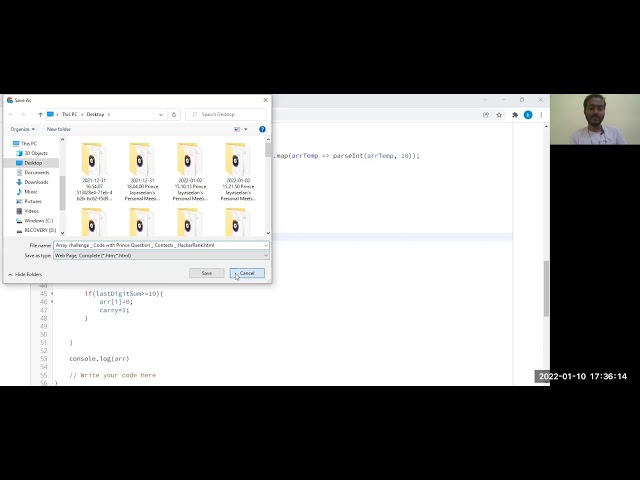Click the change view icon

click(237, 129)
